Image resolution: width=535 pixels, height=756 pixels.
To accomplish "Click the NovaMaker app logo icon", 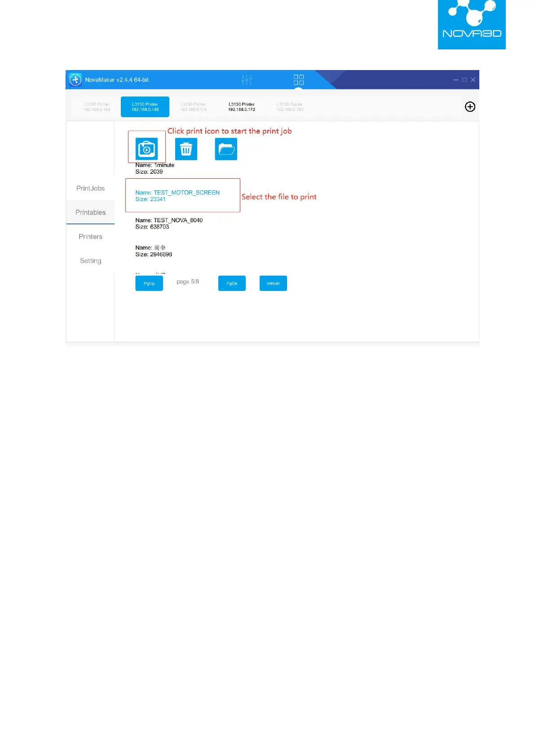I will 75,80.
